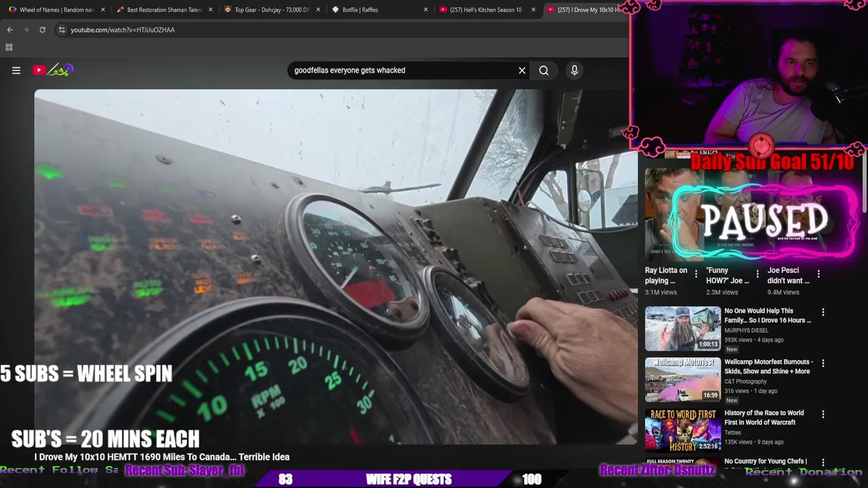Open the Race to World First thumbnail
This screenshot has height=488, width=868.
683,430
